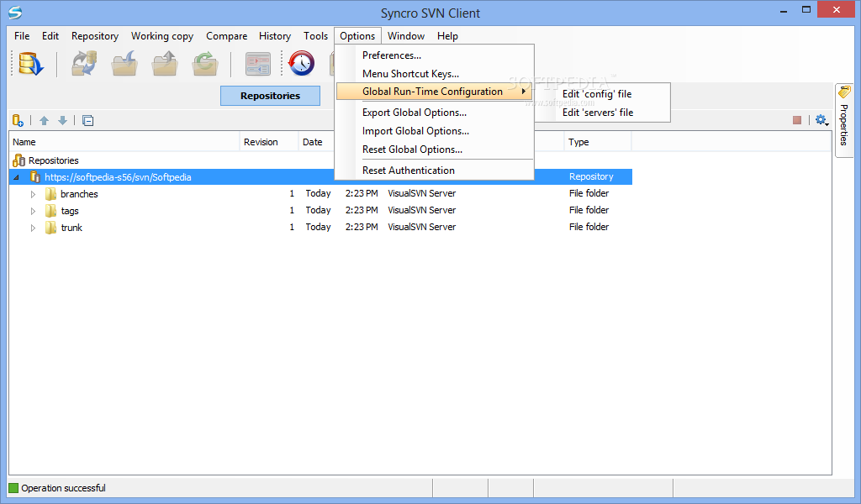
Task: Click the Show History clock icon
Action: tap(302, 64)
